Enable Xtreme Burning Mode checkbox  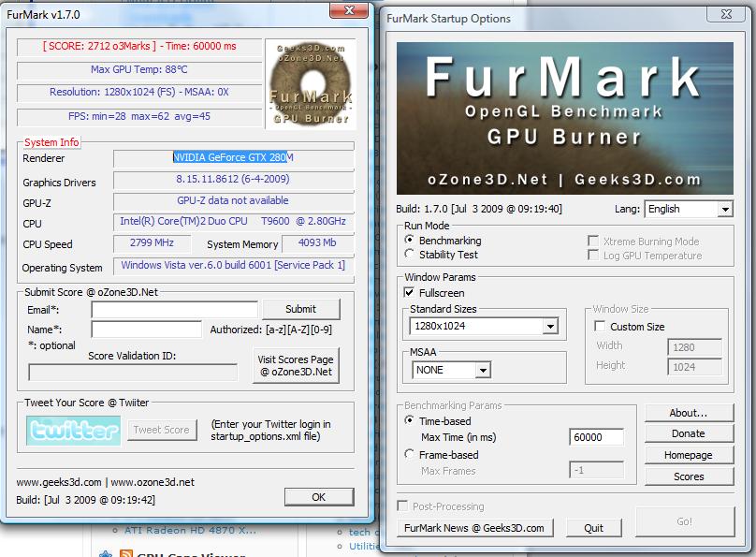[593, 241]
